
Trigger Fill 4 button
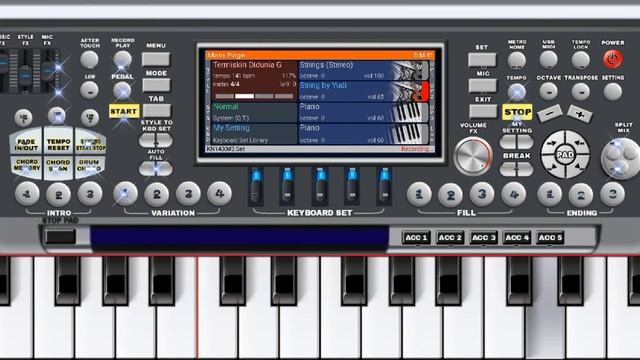514,194
